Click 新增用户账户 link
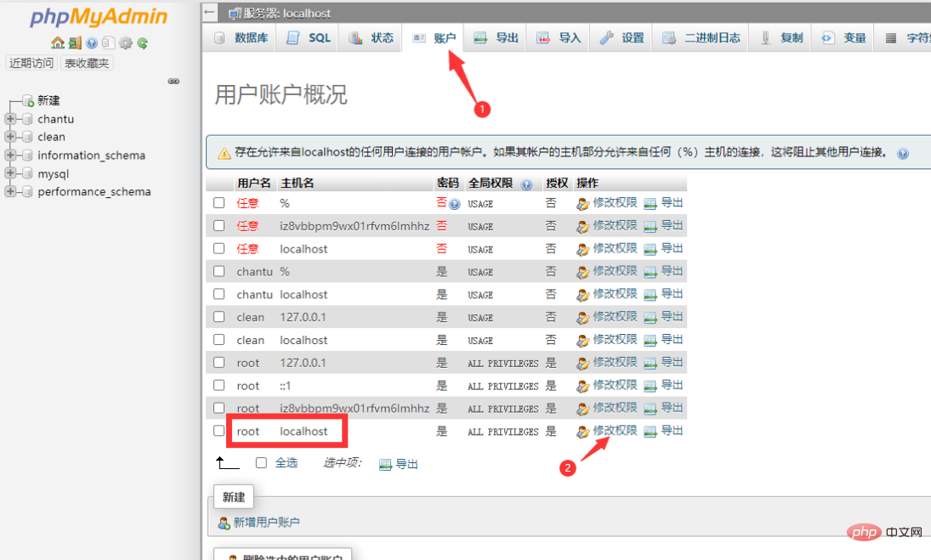931x560 pixels. tap(267, 523)
